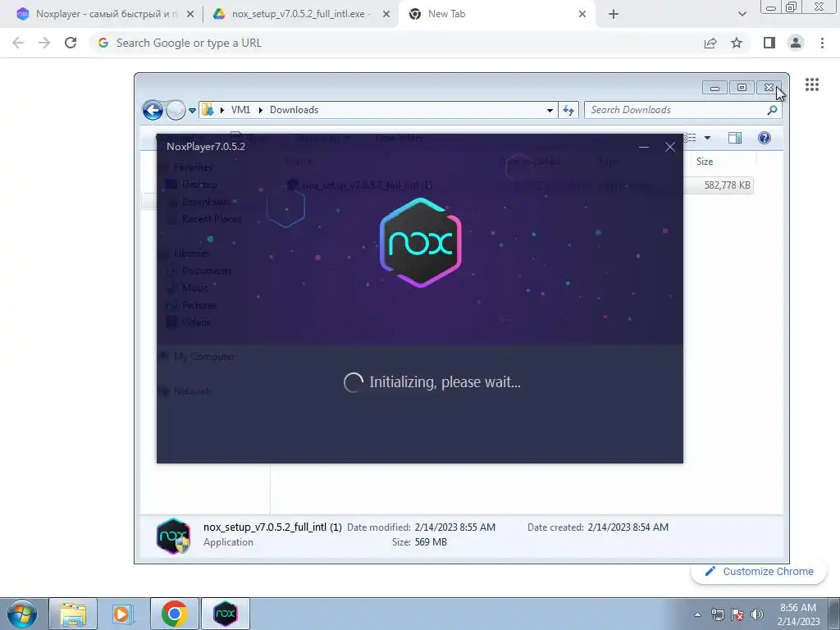840x630 pixels.
Task: Go back in the Explorer Downloads window
Action: 153,111
